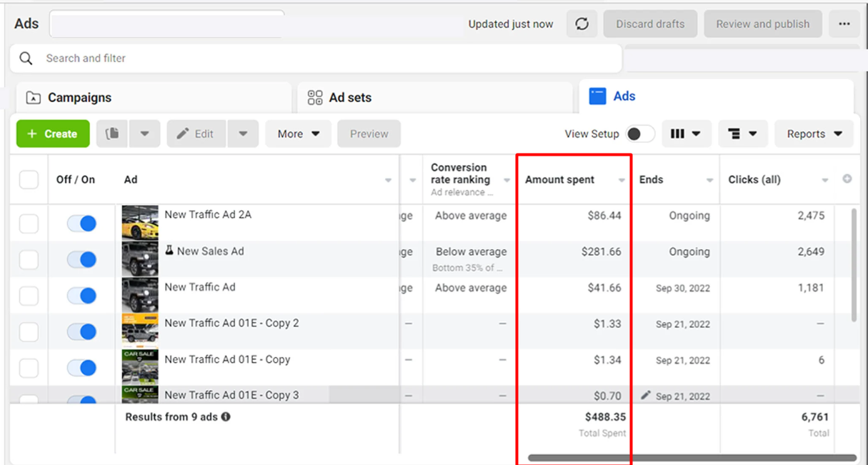The height and width of the screenshot is (465, 868).
Task: Switch to the Campaigns tab
Action: (x=79, y=98)
